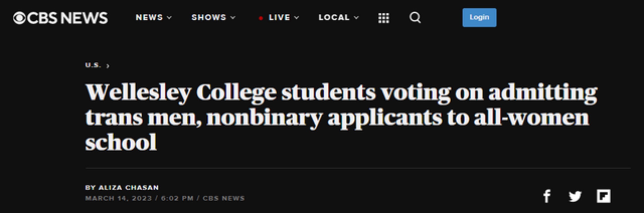Share article on Twitter
The image size is (644, 213).
(x=575, y=196)
